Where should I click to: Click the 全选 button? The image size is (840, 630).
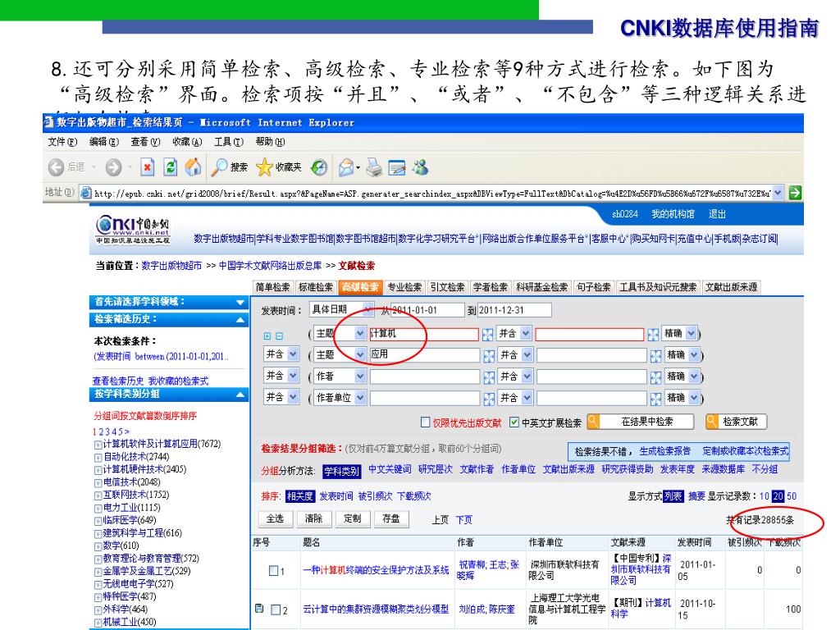276,518
